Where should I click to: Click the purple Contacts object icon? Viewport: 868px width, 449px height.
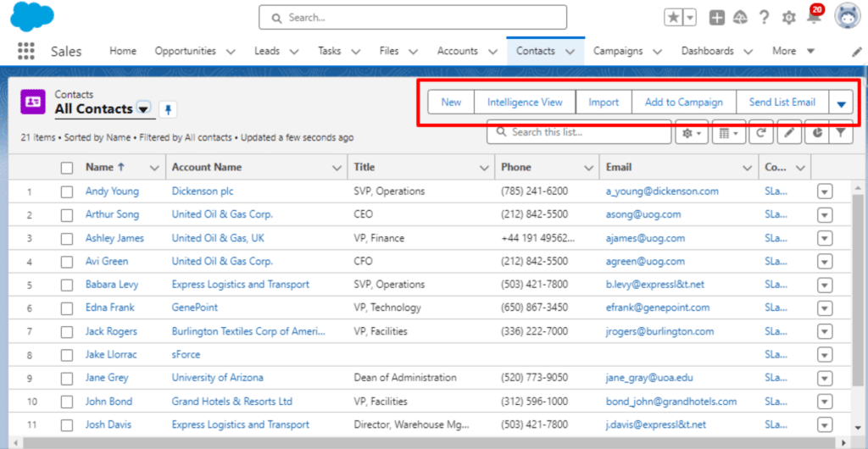(33, 102)
